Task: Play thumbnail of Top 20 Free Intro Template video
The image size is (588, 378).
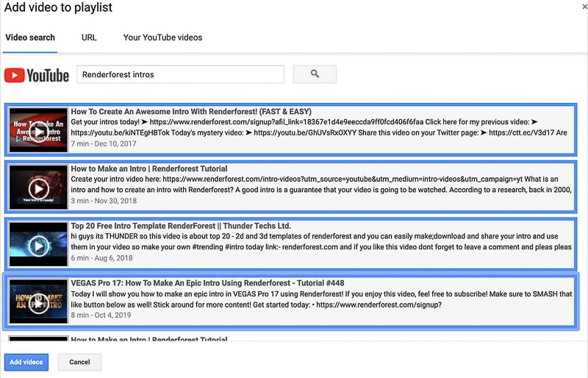Action: pyautogui.click(x=39, y=245)
